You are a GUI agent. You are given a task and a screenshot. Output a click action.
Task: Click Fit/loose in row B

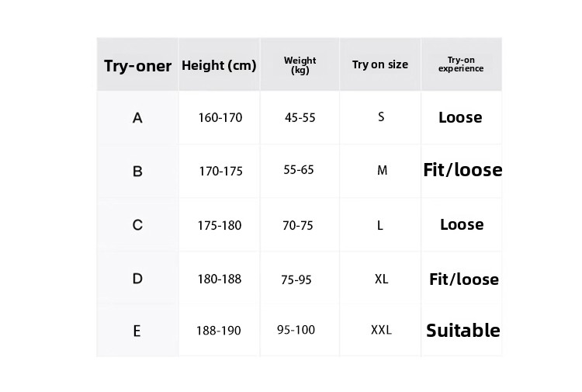(462, 170)
